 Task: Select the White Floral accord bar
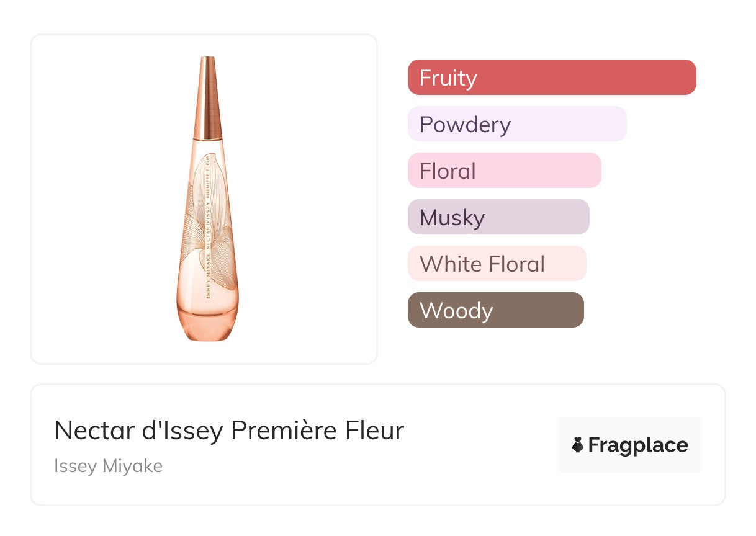click(x=497, y=264)
